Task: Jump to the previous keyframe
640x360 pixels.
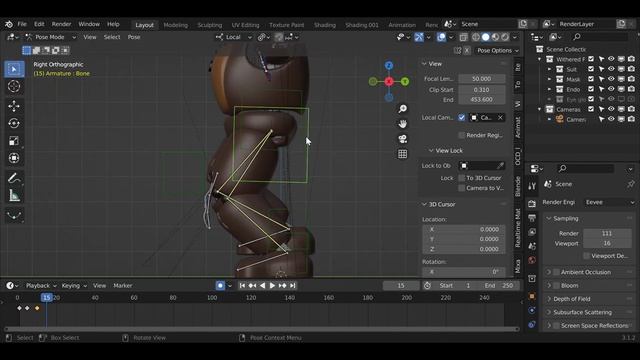Action: tap(252, 286)
